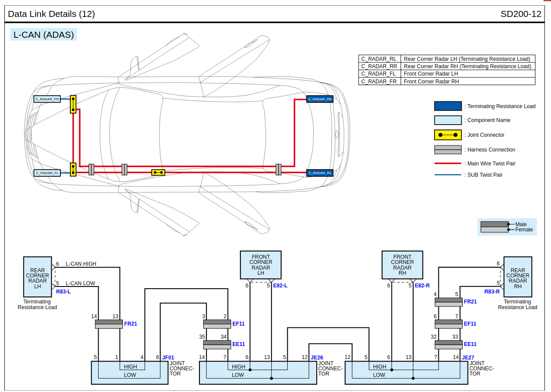Click the 'C_RADAR_FR' cell in the table
The image size is (551, 392).
(379, 81)
